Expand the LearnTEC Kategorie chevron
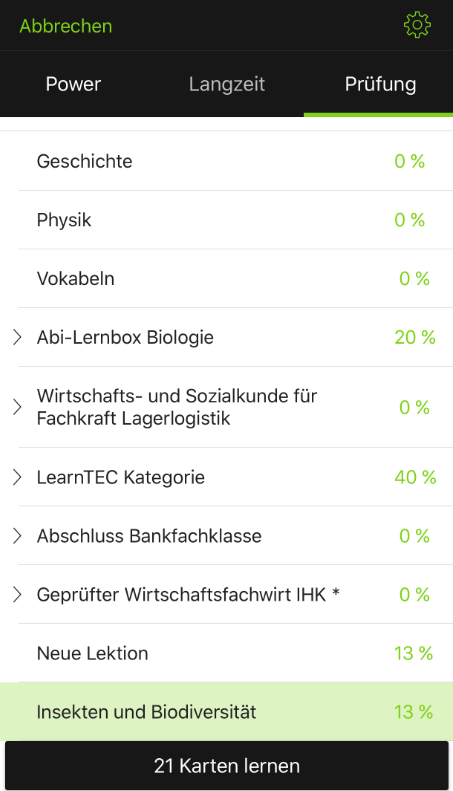This screenshot has width=453, height=791. pos(17,477)
